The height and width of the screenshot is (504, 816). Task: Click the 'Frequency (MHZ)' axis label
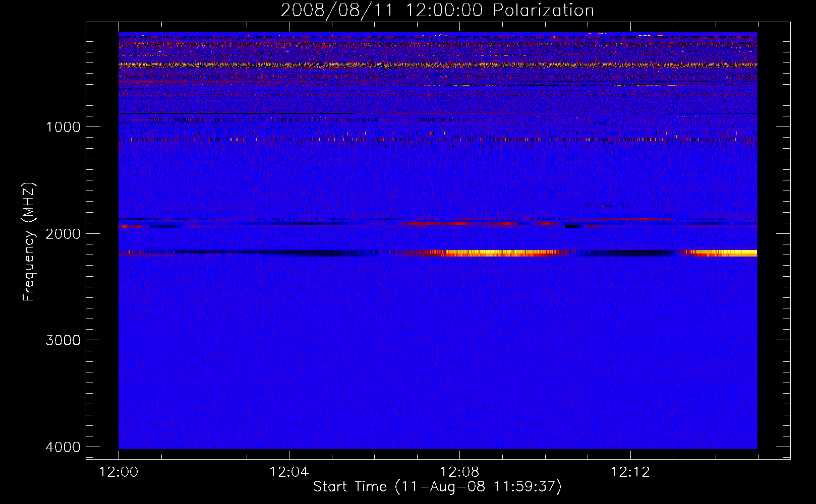[29, 242]
